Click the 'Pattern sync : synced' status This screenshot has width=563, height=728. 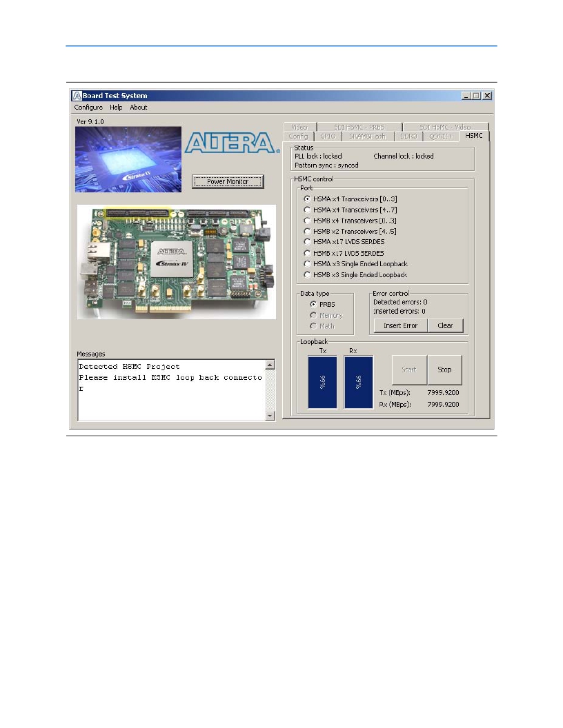326,165
